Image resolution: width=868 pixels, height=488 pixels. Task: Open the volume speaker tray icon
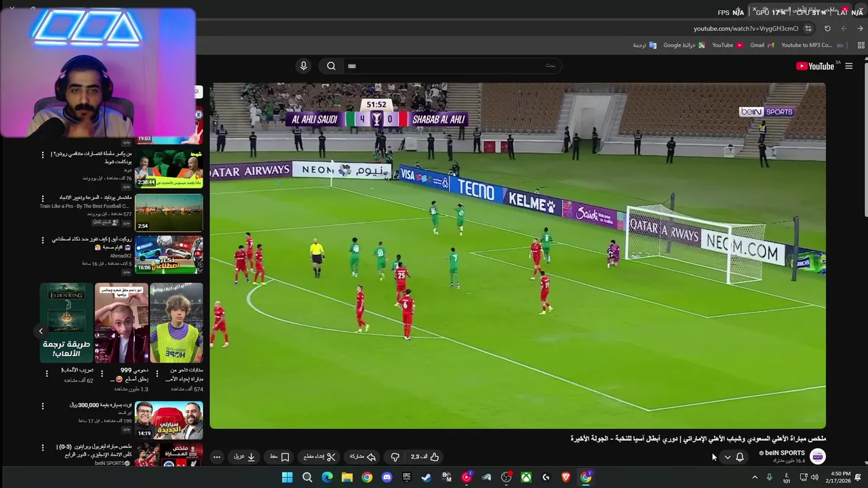814,477
